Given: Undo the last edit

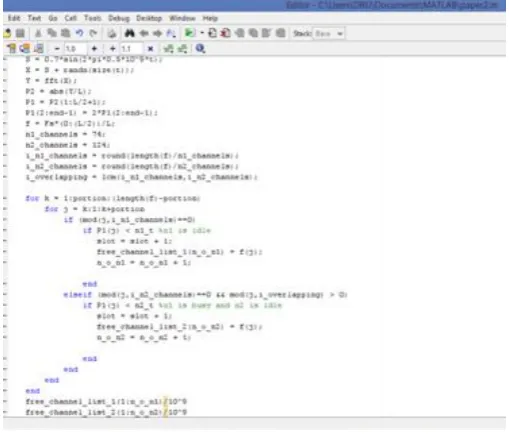Looking at the screenshot, I should click(79, 33).
